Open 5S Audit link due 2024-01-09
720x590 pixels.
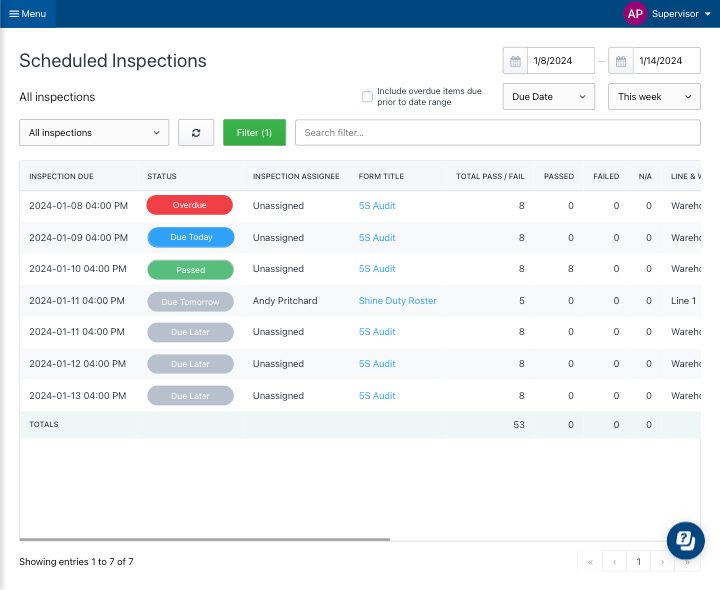(377, 238)
